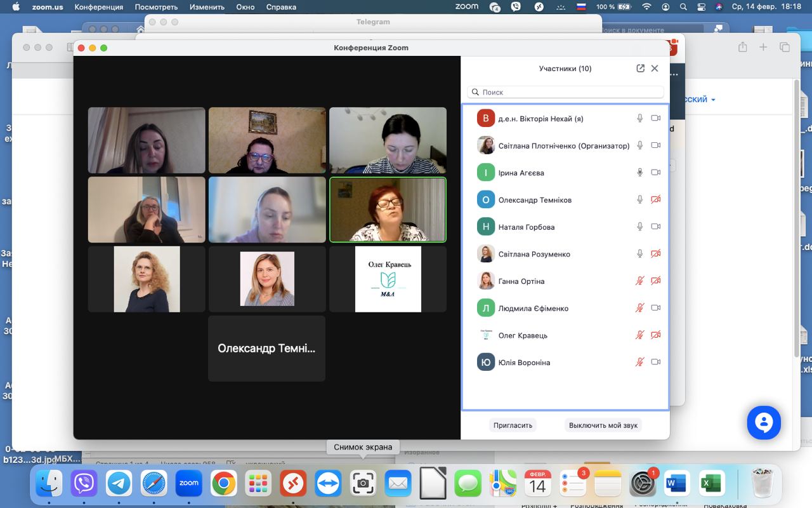This screenshot has height=508, width=812.
Task: Open the Окно menu
Action: coord(246,7)
